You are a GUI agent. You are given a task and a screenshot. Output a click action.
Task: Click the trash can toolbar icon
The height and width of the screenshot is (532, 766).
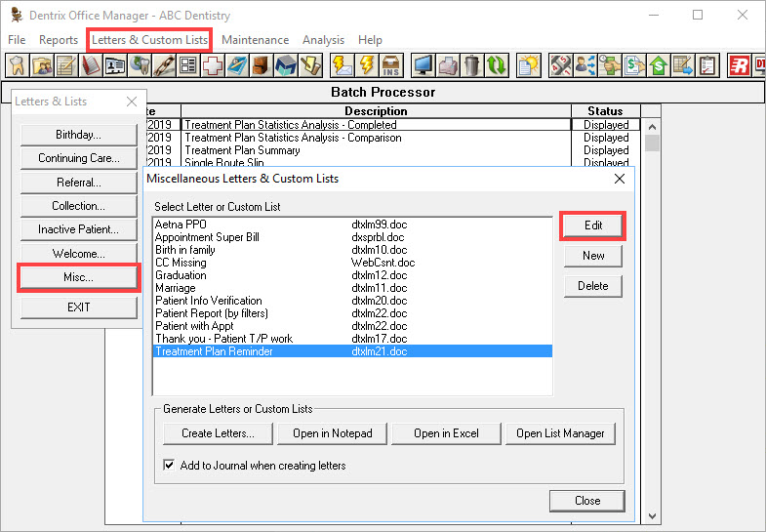472,65
